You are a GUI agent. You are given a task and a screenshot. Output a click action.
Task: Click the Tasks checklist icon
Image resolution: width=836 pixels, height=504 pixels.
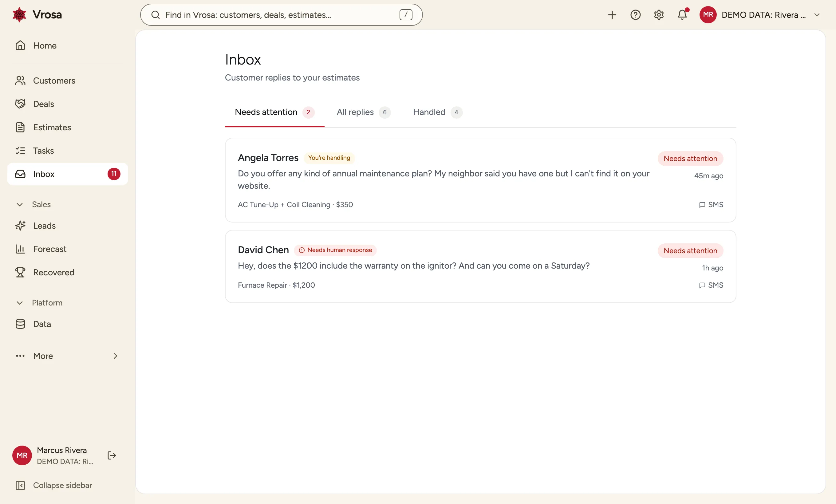click(20, 151)
